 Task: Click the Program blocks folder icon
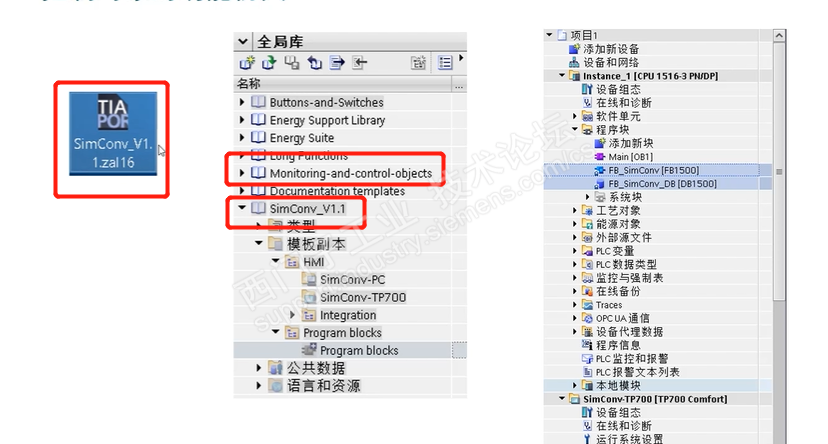click(x=292, y=333)
